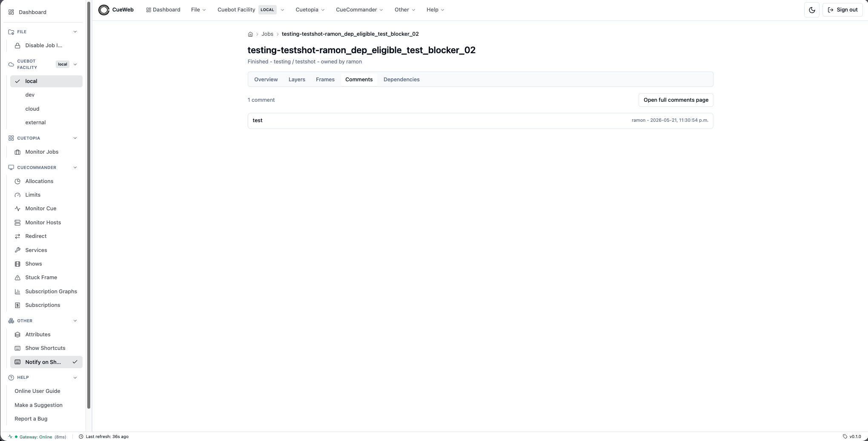
Task: Select the dev facility option
Action: (46, 95)
